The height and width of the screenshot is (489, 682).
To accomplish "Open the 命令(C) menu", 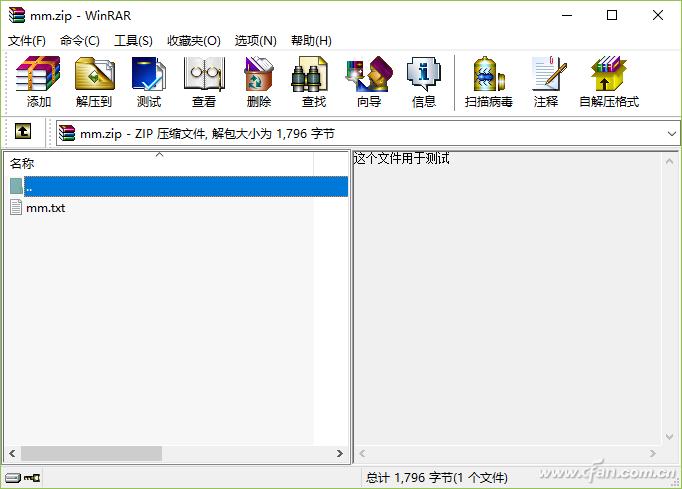I will click(80, 41).
